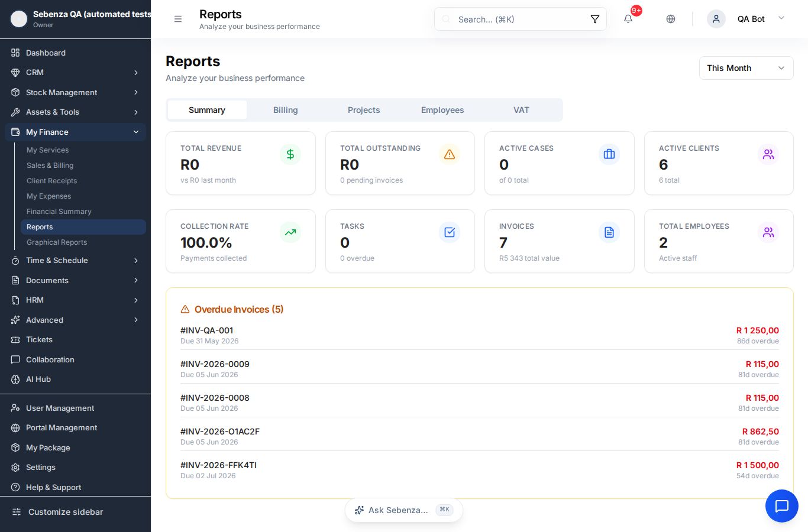This screenshot has height=532, width=808.
Task: Click invoice #INV-2026-0008
Action: click(215, 398)
